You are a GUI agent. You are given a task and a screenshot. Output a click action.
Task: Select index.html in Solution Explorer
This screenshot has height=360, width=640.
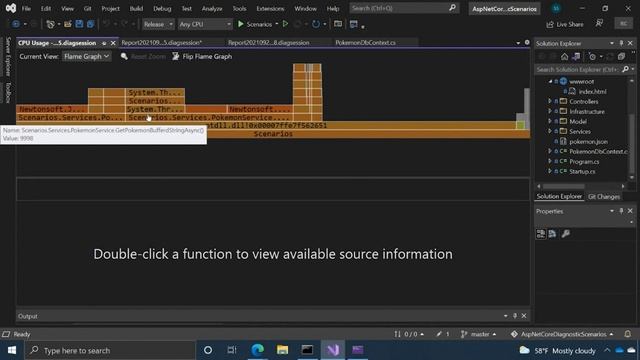click(x=592, y=91)
